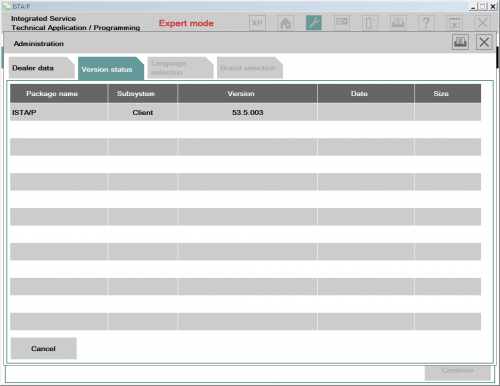Go to the Home screen icon
500x386 pixels.
(286, 23)
